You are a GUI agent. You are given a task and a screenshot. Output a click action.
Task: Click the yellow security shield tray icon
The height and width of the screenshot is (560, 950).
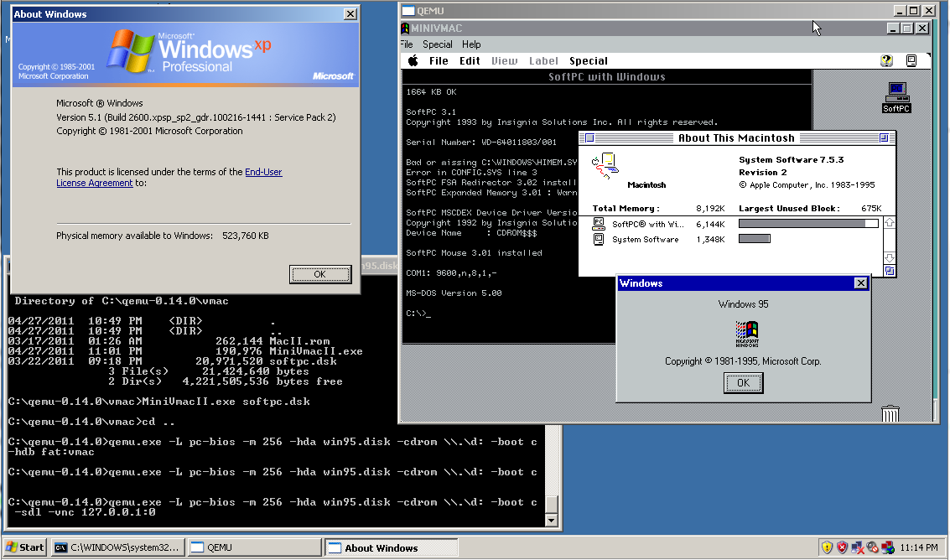coord(828,547)
